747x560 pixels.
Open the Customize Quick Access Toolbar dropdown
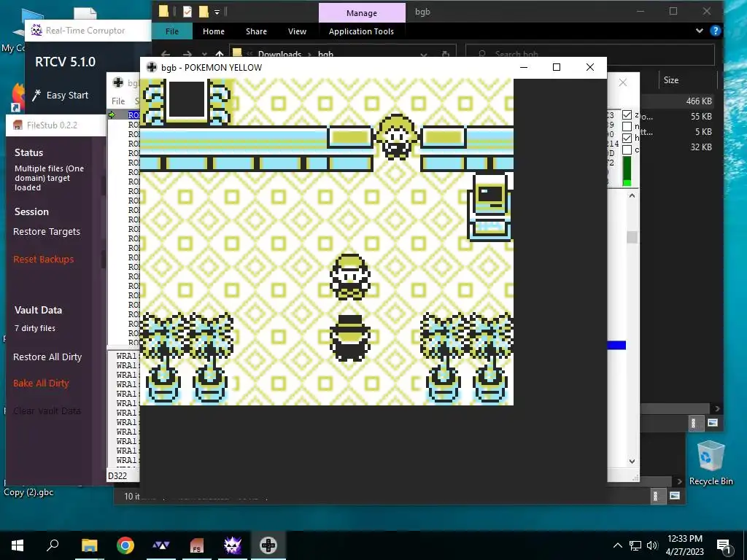pos(217,12)
